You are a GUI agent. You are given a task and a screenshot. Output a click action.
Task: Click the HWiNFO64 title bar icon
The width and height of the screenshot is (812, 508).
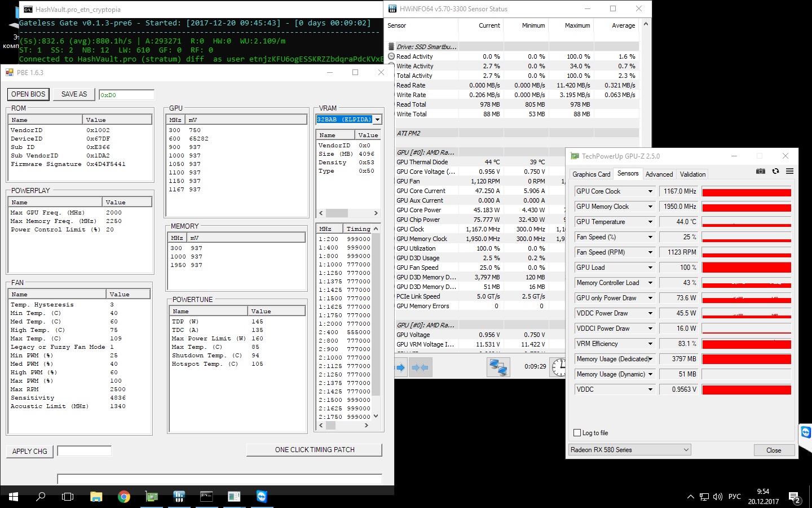tap(392, 8)
